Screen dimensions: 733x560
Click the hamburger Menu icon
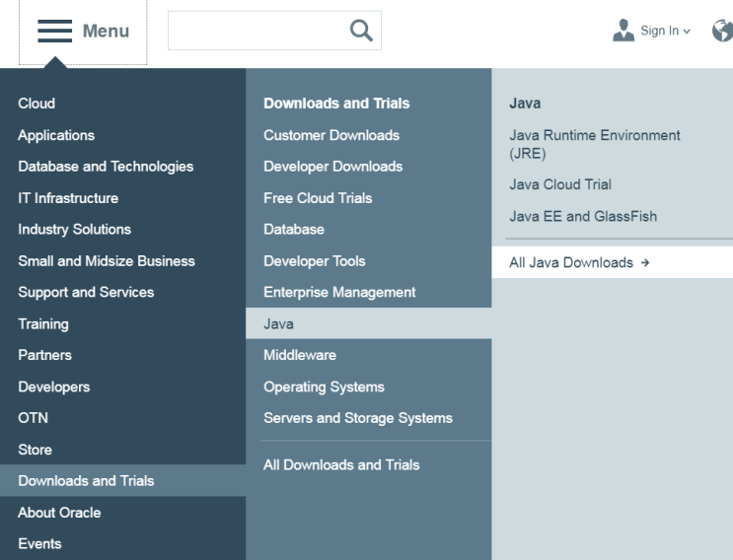click(x=56, y=32)
